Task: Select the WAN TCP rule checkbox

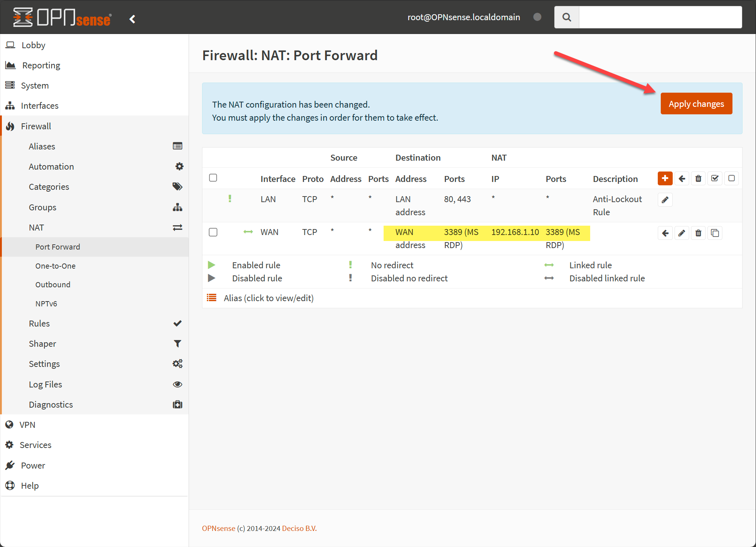Action: (x=213, y=232)
